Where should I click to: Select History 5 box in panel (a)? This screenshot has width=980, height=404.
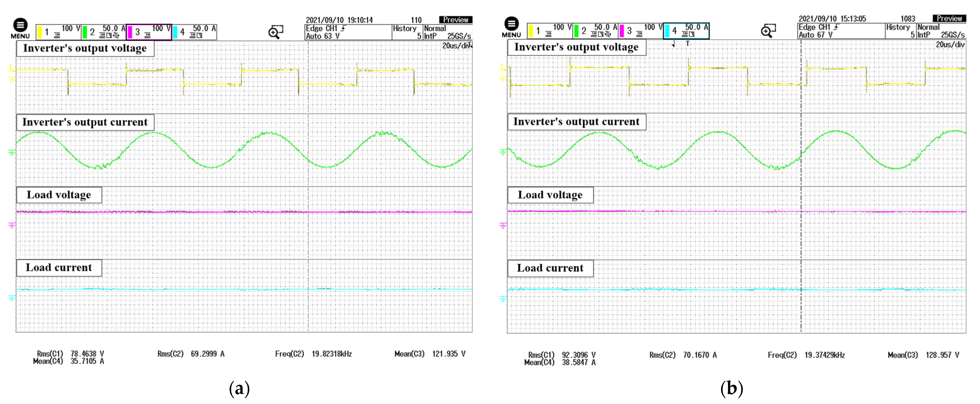point(407,32)
